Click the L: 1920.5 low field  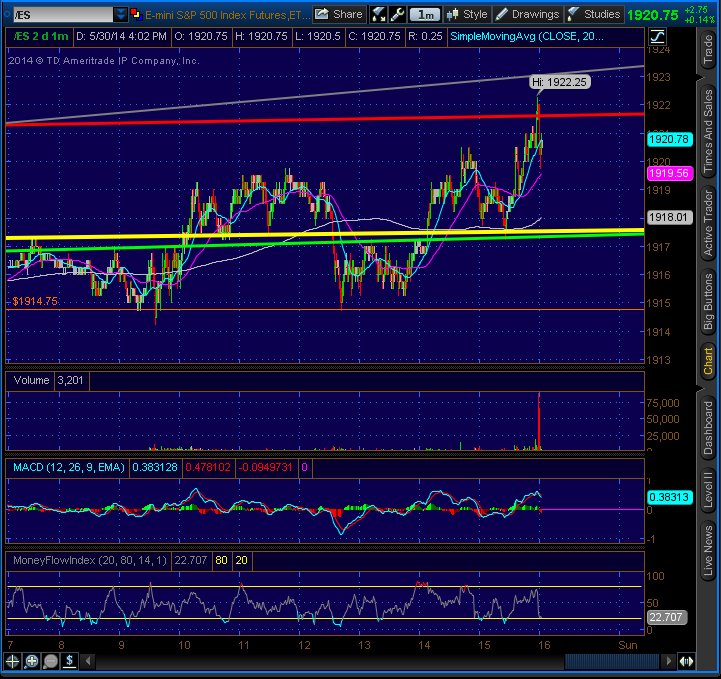click(x=318, y=36)
